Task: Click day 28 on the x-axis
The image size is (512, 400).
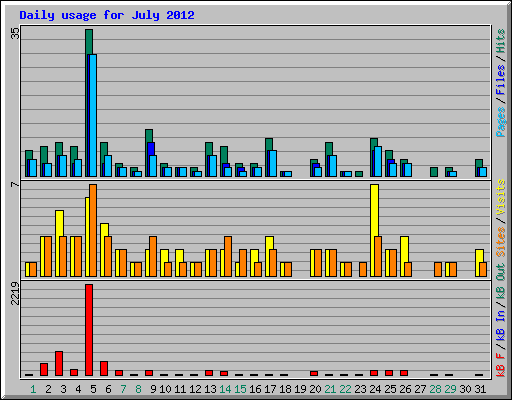Action: pos(435,389)
